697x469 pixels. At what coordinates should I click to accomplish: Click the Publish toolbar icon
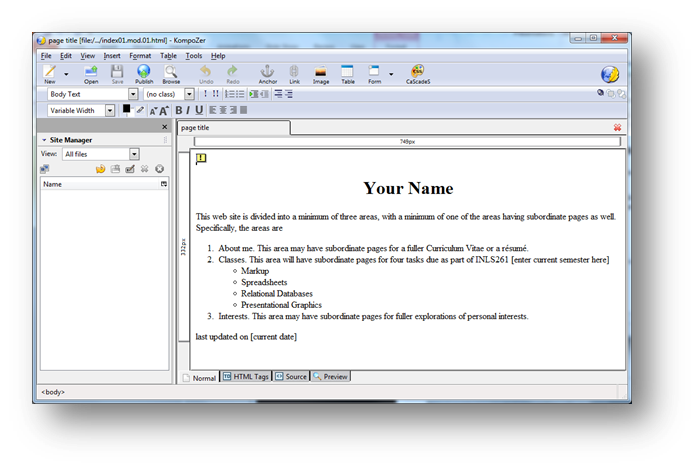tap(144, 74)
